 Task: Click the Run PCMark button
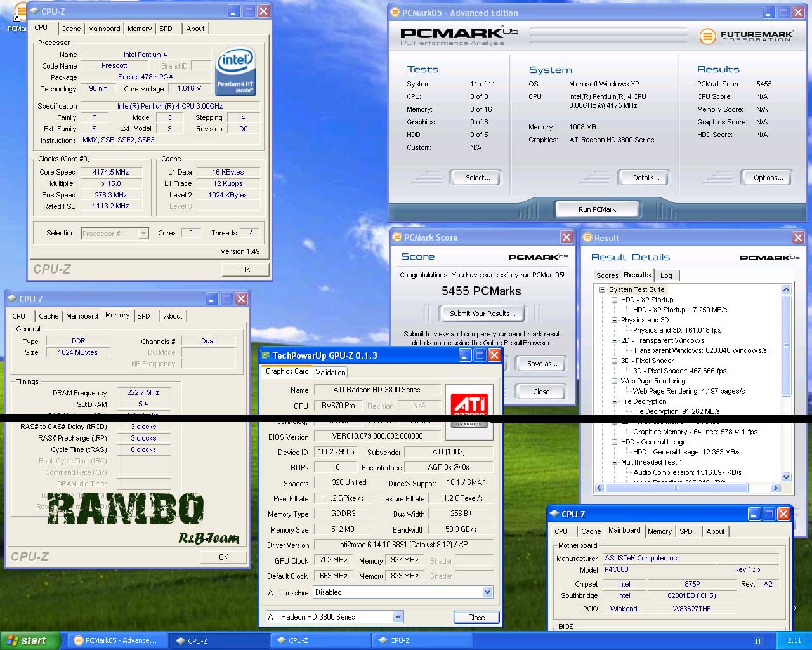(597, 209)
